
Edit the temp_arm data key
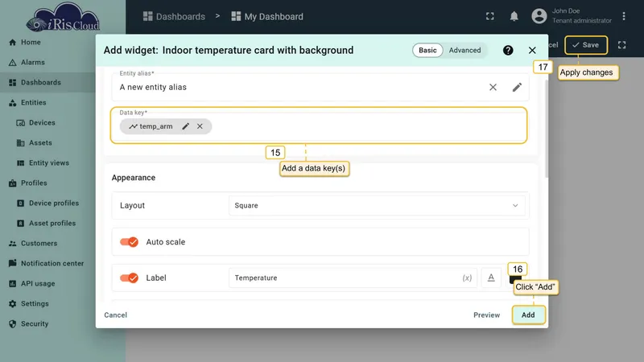tap(186, 126)
